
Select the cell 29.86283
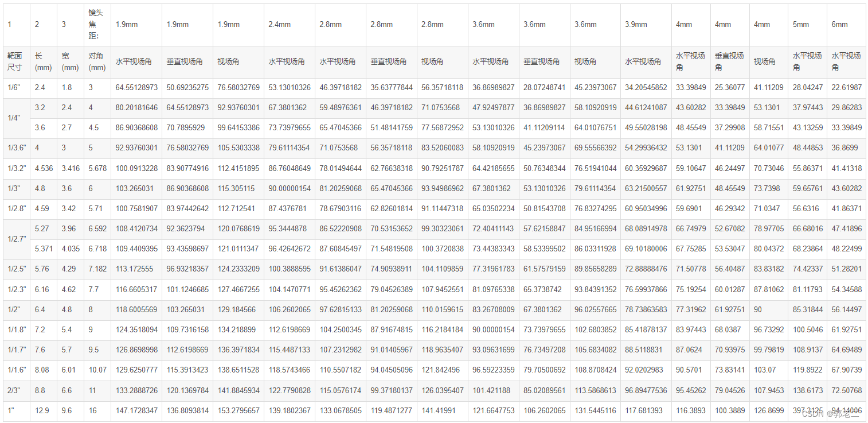[x=847, y=107]
